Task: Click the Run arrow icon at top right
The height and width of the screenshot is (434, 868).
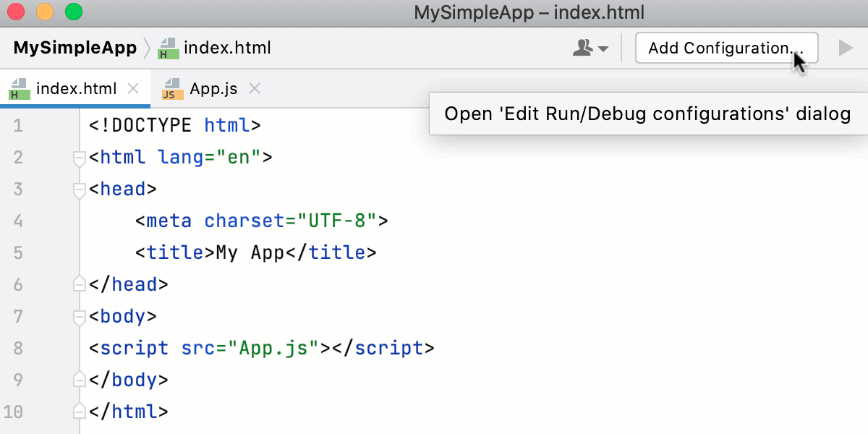Action: [x=845, y=48]
